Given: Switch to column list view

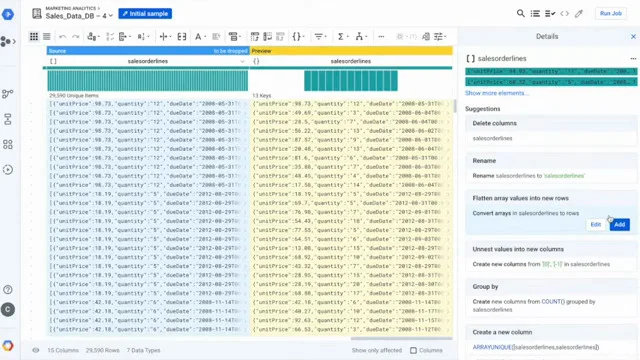Looking at the screenshot, I should [x=47, y=37].
